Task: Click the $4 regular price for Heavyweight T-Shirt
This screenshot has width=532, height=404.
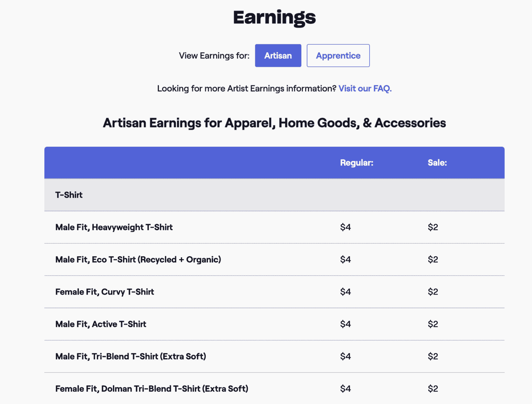Action: (x=345, y=227)
